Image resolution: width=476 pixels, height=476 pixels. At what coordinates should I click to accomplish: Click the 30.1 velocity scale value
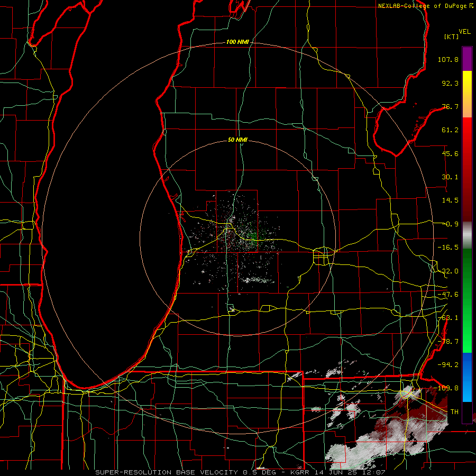[x=450, y=177]
